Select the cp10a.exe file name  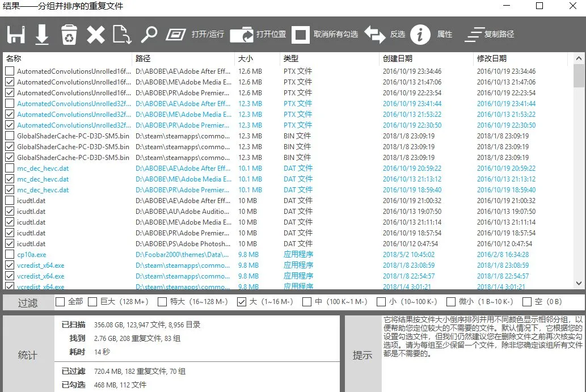pos(31,255)
